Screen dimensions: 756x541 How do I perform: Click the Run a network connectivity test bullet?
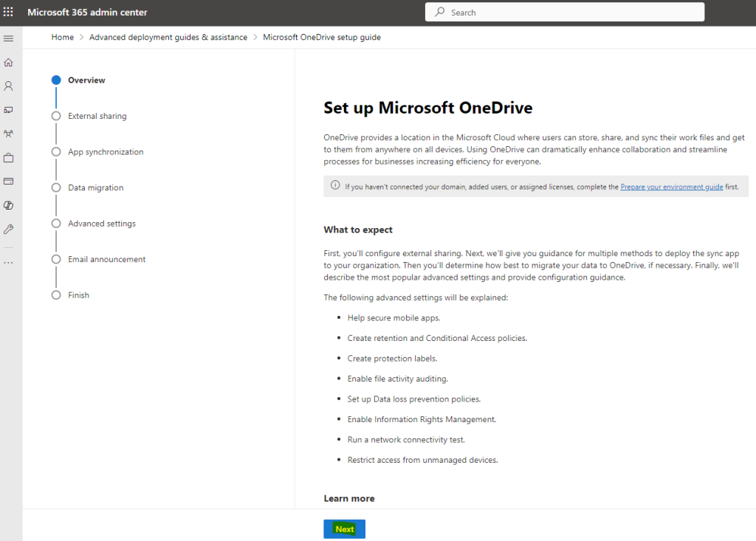click(407, 440)
